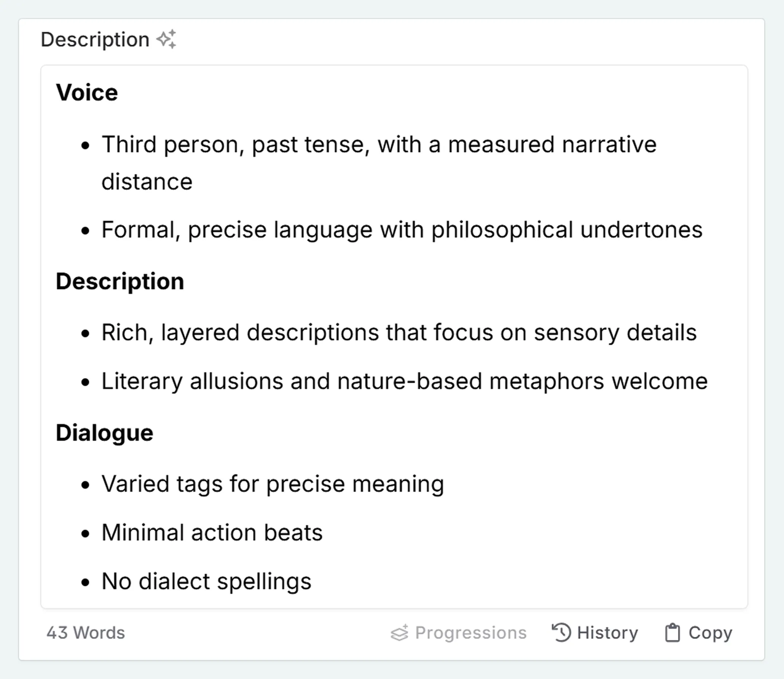This screenshot has height=679, width=784.
Task: Click the 'Varied tags for precise meaning' bullet
Action: click(272, 484)
